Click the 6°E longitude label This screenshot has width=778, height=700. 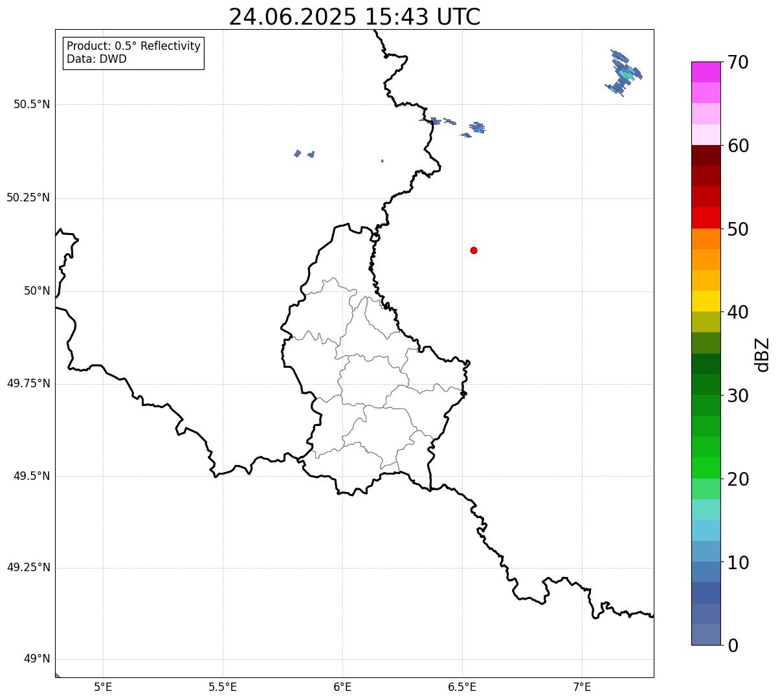[342, 687]
